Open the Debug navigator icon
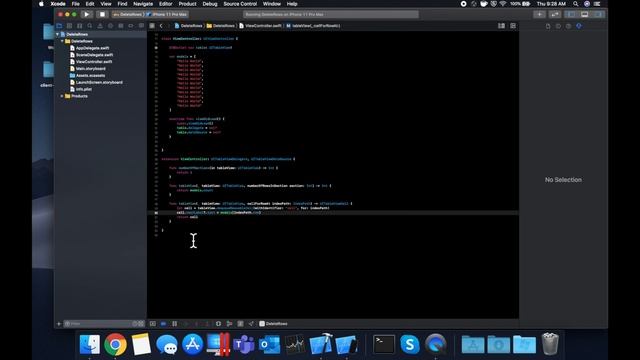 point(120,26)
